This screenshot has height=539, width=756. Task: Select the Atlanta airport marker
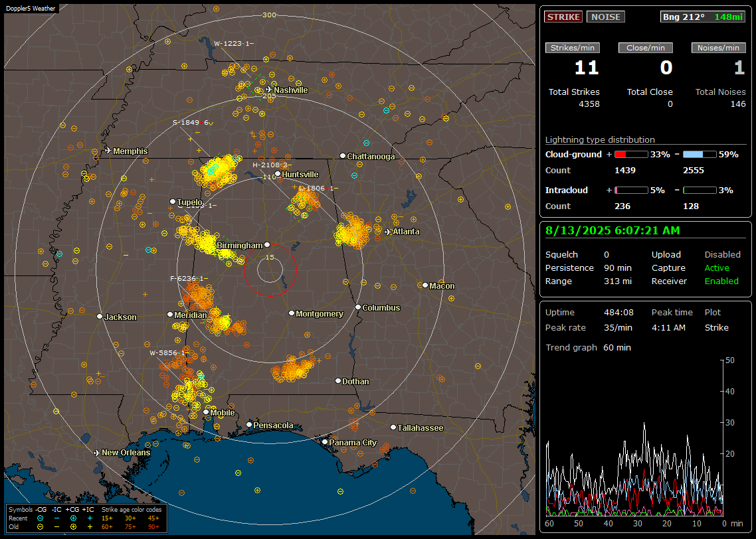click(388, 232)
